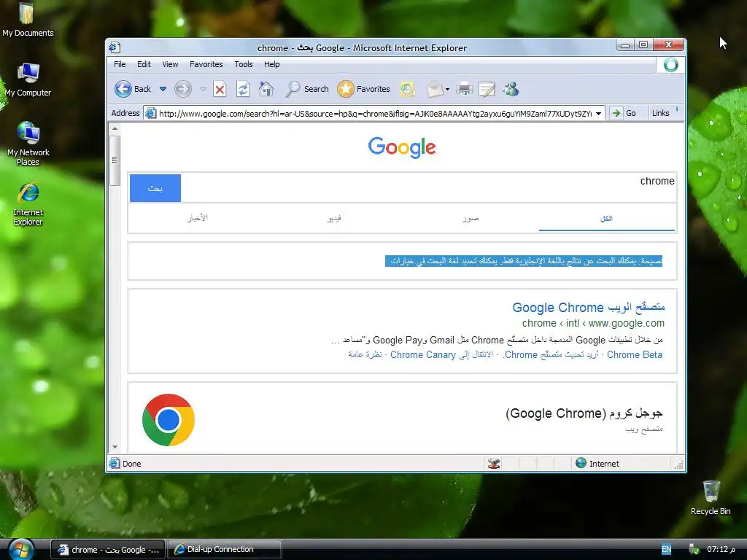Click the Go button

(x=624, y=113)
